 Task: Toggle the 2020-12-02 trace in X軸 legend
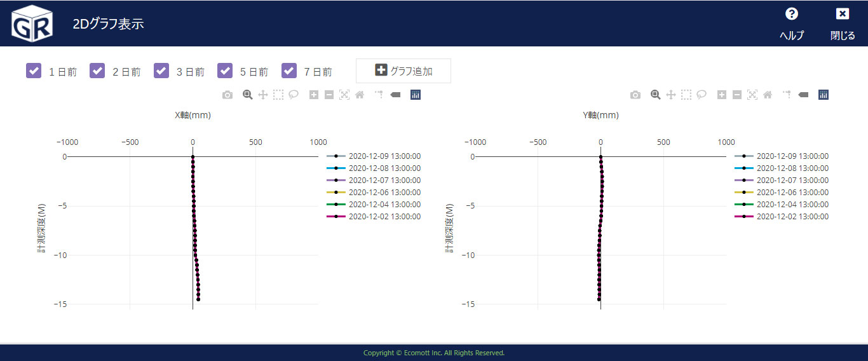(374, 217)
